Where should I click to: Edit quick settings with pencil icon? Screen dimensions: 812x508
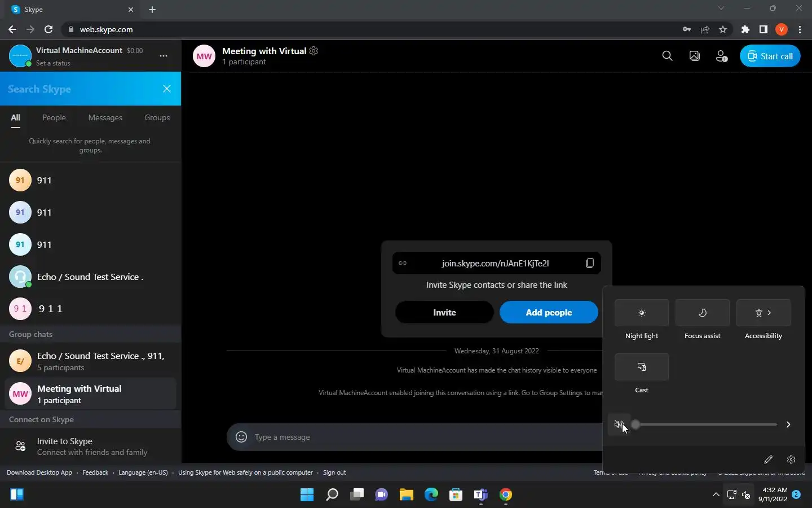tap(768, 459)
